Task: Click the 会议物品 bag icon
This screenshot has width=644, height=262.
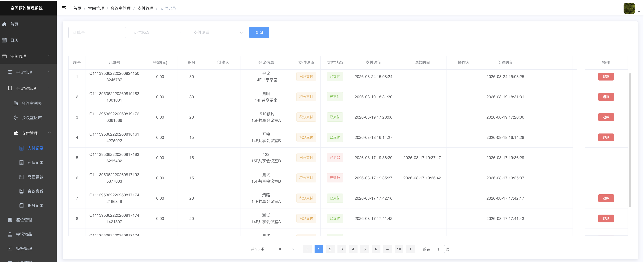Action: (10, 234)
